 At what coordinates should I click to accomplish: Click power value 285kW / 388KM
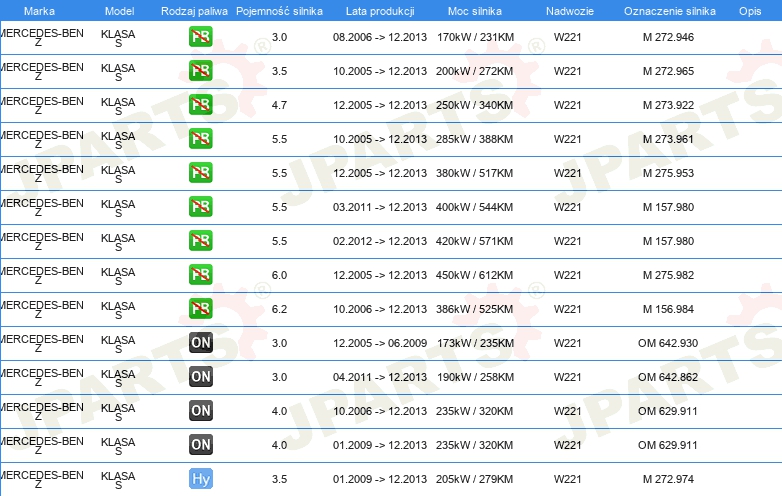(474, 139)
